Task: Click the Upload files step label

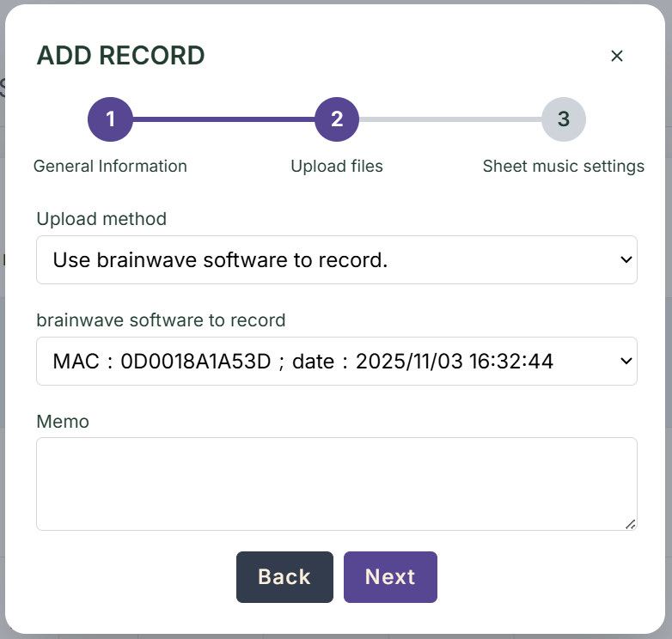Action: [x=337, y=166]
